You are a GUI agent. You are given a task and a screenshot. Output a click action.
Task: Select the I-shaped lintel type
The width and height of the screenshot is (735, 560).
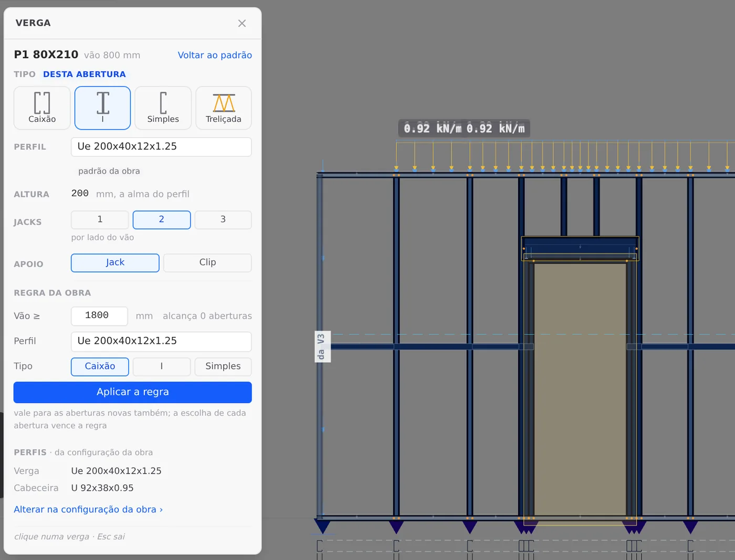(102, 108)
